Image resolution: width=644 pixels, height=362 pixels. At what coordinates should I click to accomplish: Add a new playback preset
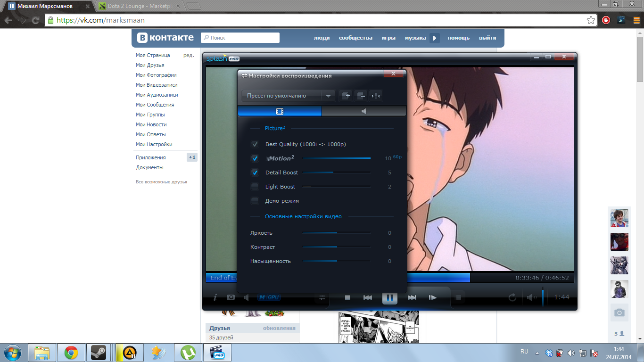[346, 96]
